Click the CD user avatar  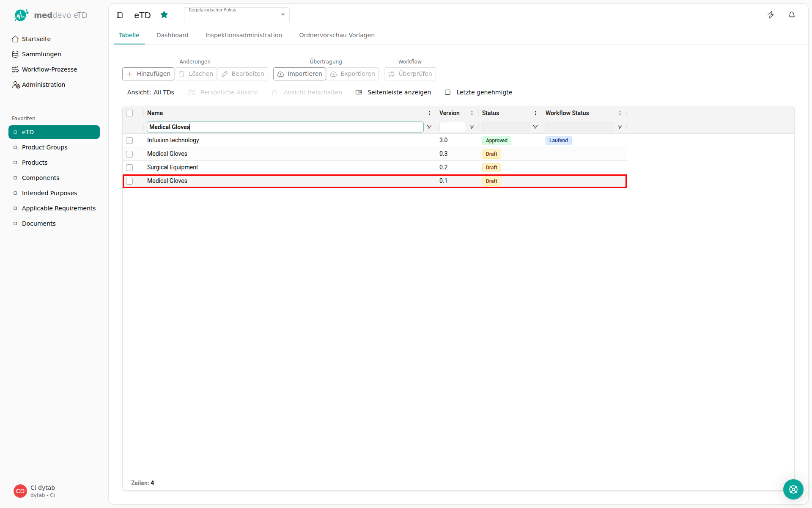(x=20, y=491)
